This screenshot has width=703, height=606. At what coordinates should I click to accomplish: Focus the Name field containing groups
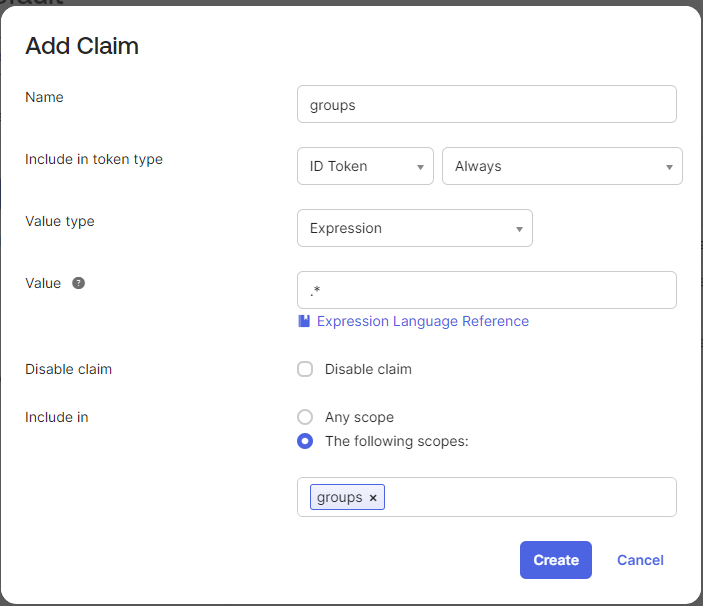[x=487, y=104]
